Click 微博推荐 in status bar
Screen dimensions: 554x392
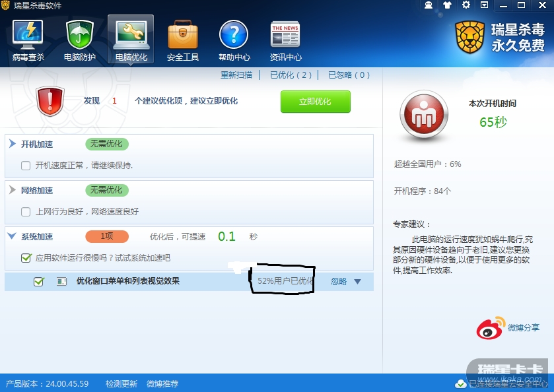pyautogui.click(x=162, y=383)
